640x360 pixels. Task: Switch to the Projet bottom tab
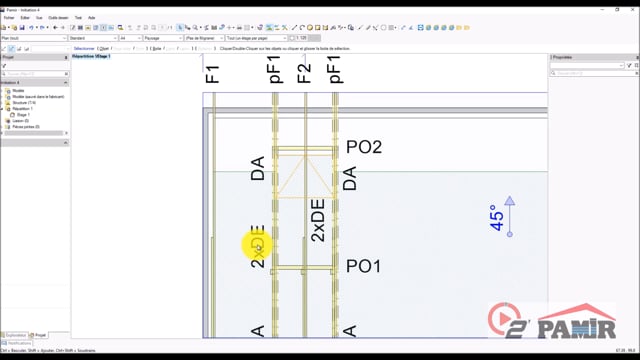38,335
